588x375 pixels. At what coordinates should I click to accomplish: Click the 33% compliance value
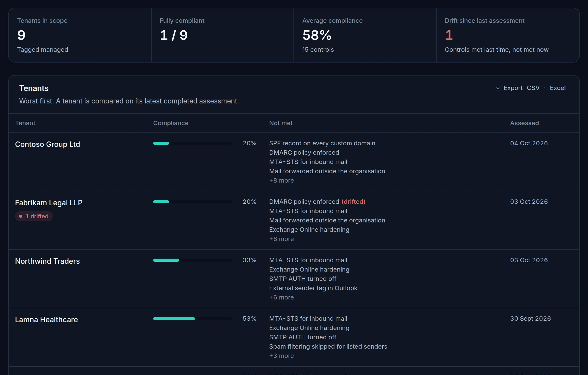(x=249, y=260)
